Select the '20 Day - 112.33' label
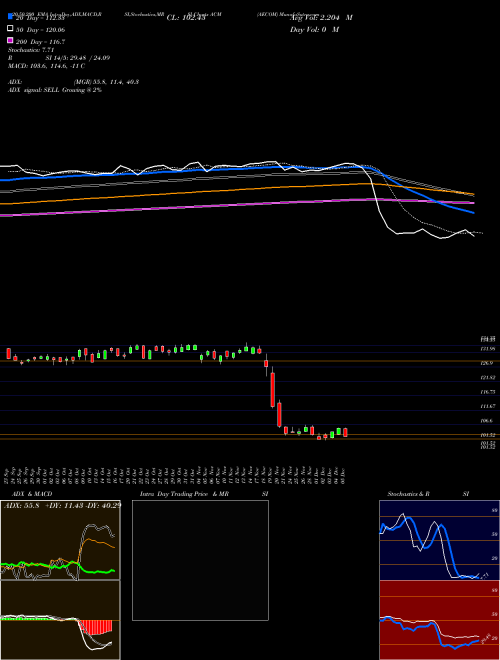 40,18
